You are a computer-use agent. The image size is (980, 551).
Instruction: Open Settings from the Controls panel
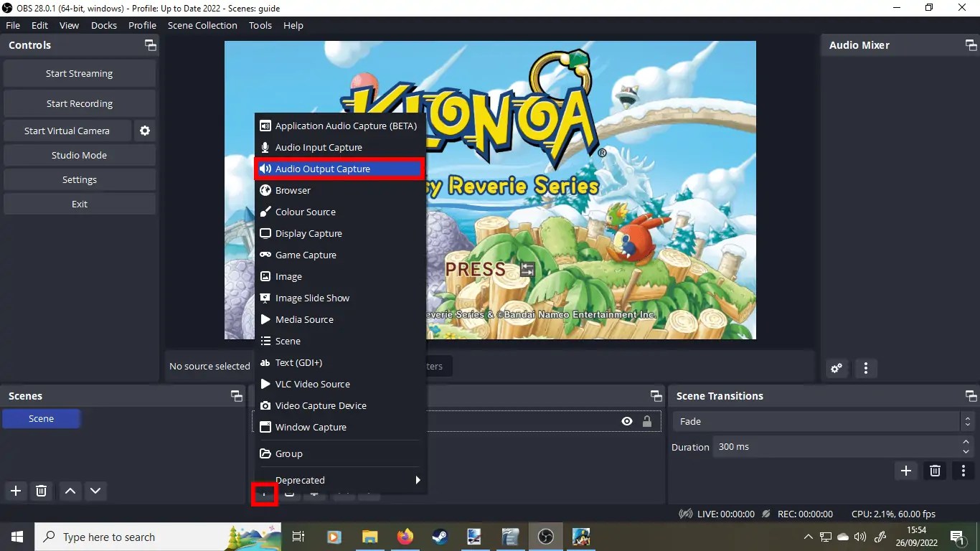click(x=79, y=179)
